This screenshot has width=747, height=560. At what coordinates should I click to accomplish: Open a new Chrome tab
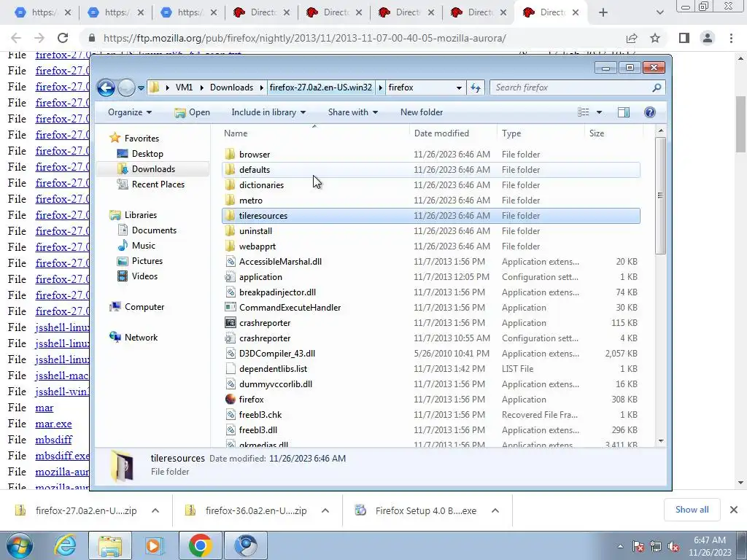click(x=603, y=13)
